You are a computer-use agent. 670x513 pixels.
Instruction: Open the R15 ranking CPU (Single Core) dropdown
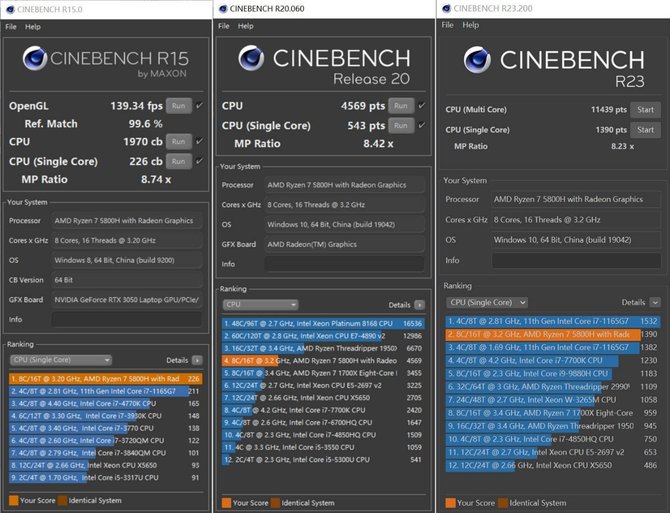(61, 360)
